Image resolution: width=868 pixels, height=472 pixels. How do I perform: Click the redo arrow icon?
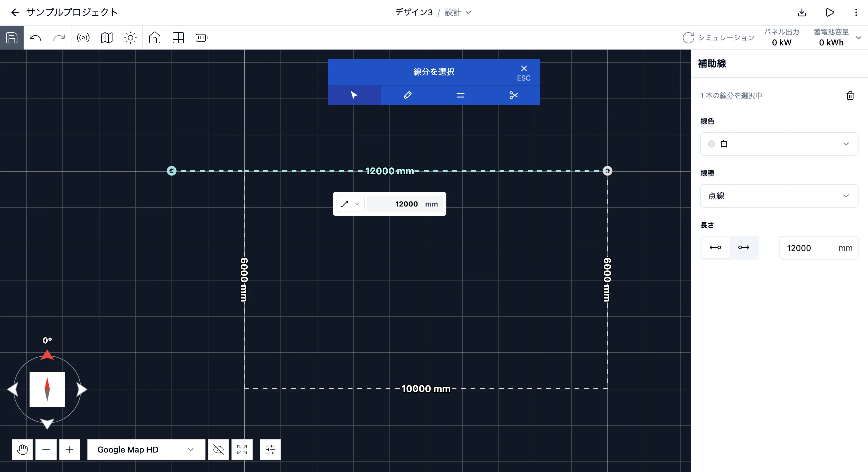59,38
